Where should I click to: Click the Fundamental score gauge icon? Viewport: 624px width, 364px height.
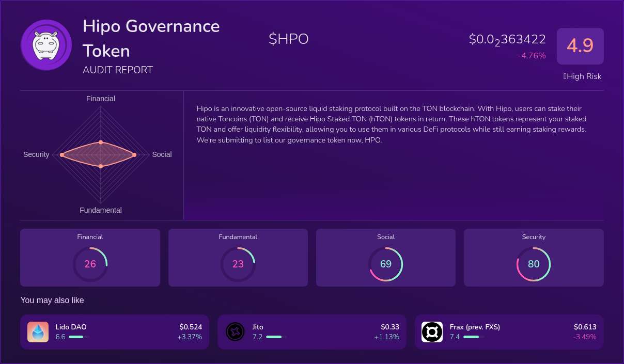point(238,264)
